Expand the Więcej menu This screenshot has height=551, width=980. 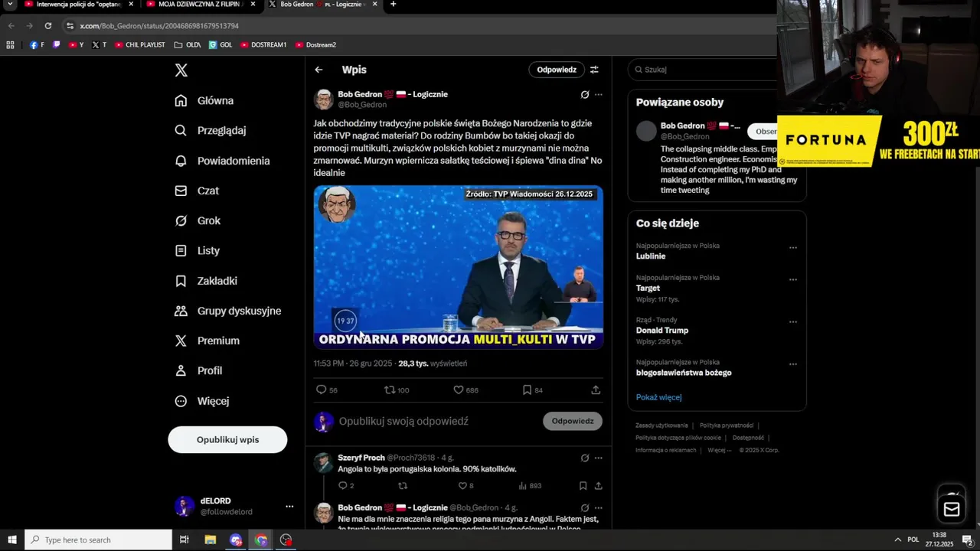tap(202, 401)
